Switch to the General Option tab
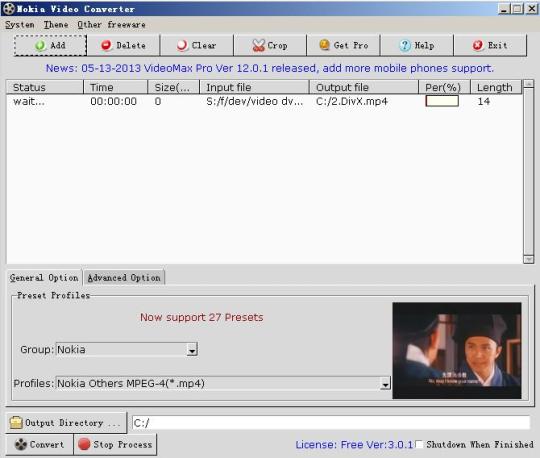This screenshot has width=540, height=458. [44, 278]
